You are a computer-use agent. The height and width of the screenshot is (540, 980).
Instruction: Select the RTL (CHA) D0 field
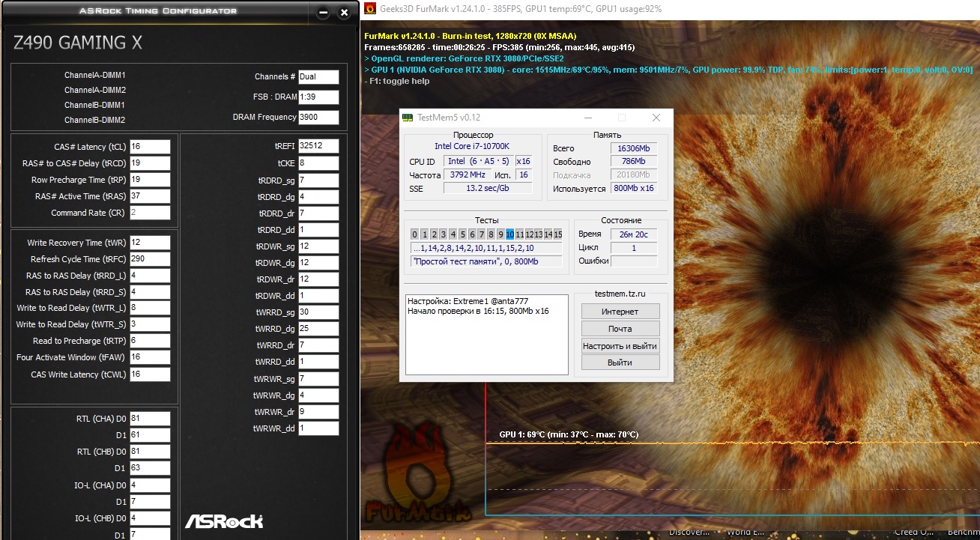coord(150,419)
